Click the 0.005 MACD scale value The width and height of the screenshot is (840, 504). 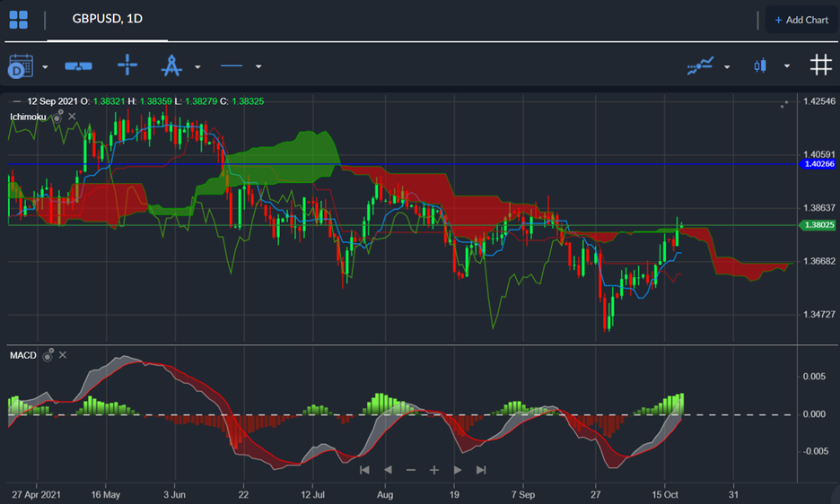click(814, 377)
